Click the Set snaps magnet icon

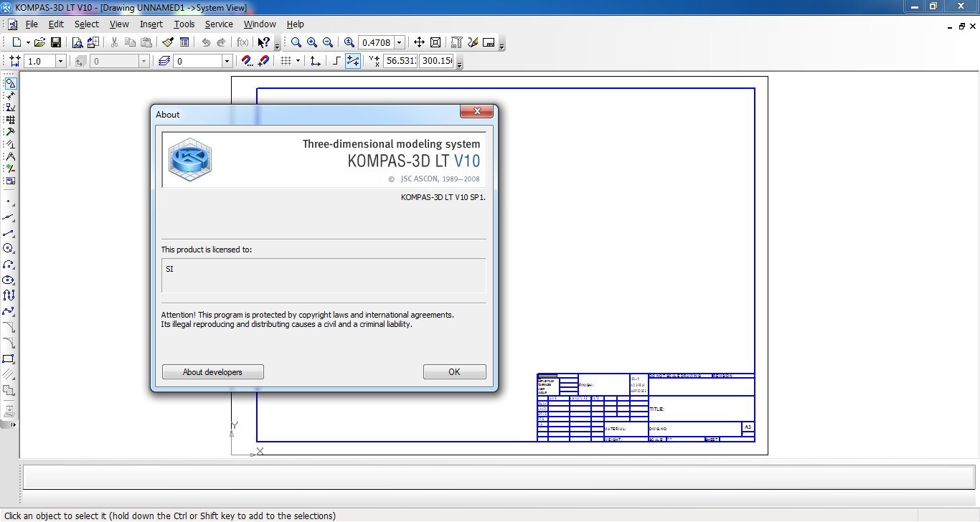point(247,61)
